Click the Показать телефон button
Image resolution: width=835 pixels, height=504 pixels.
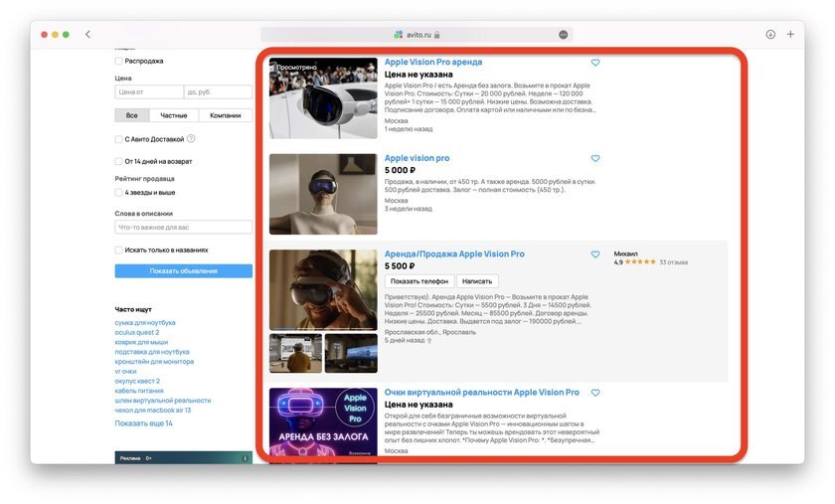click(x=419, y=280)
